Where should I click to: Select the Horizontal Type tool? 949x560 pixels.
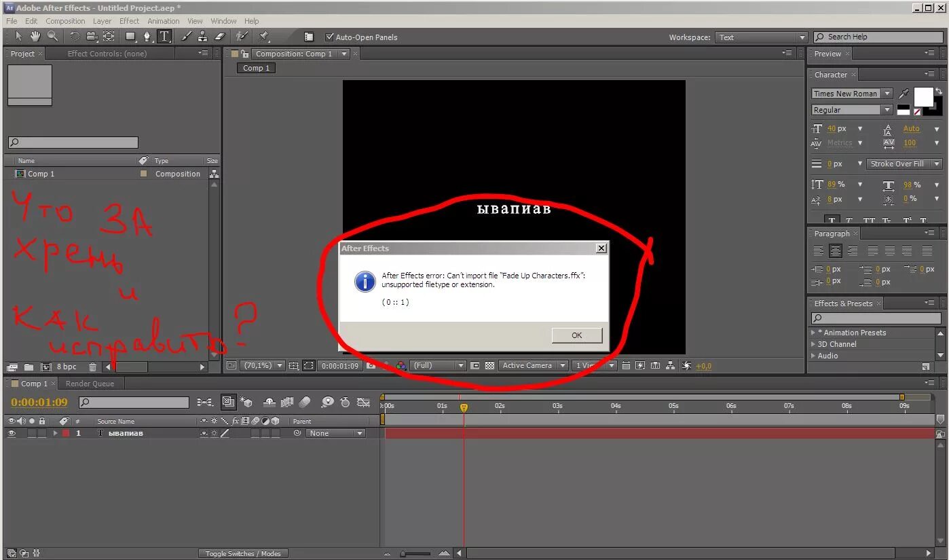pyautogui.click(x=164, y=37)
